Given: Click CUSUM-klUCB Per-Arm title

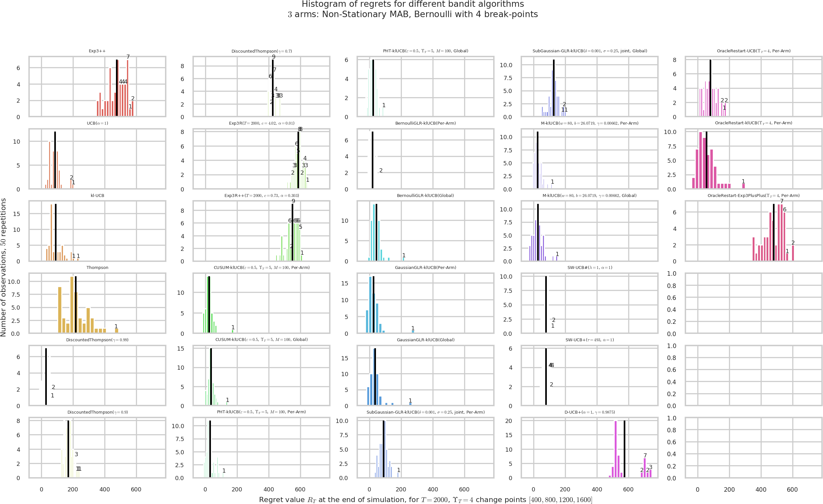Looking at the screenshot, I should 262,267.
